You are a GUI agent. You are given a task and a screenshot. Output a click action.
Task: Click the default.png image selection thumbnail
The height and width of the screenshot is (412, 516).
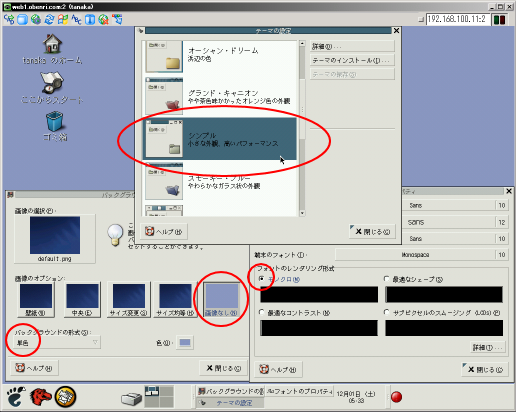pyautogui.click(x=55, y=239)
